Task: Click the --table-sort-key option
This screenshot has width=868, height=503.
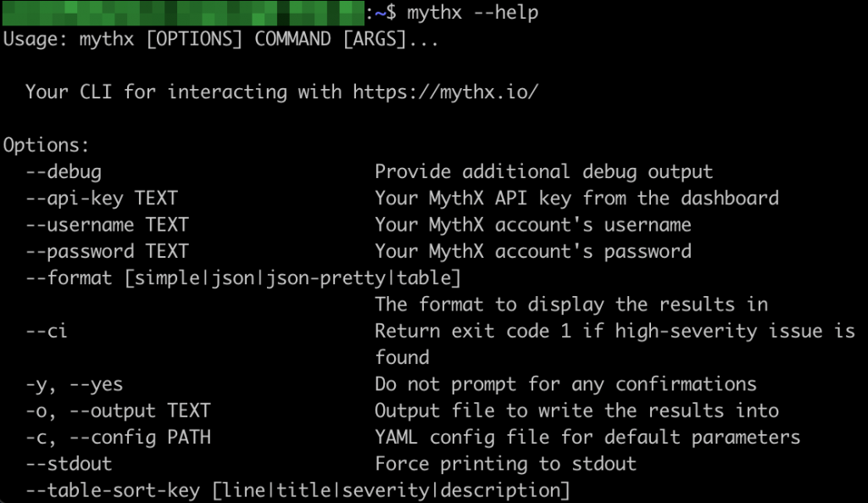Action: tap(113, 490)
